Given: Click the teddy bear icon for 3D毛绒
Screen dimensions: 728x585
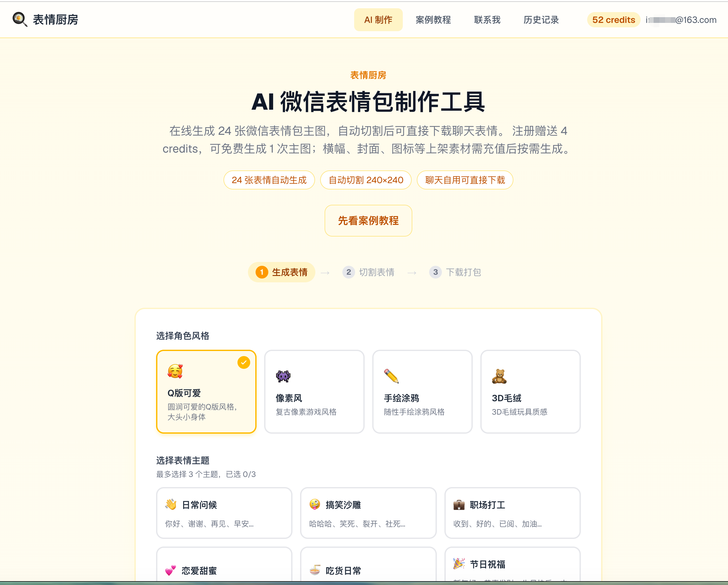Looking at the screenshot, I should click(x=499, y=376).
